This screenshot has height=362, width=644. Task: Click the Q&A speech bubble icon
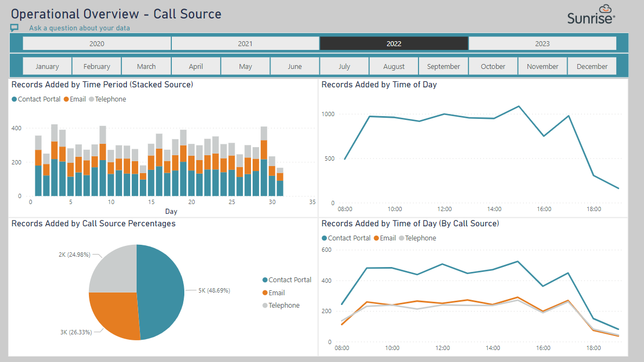(15, 28)
